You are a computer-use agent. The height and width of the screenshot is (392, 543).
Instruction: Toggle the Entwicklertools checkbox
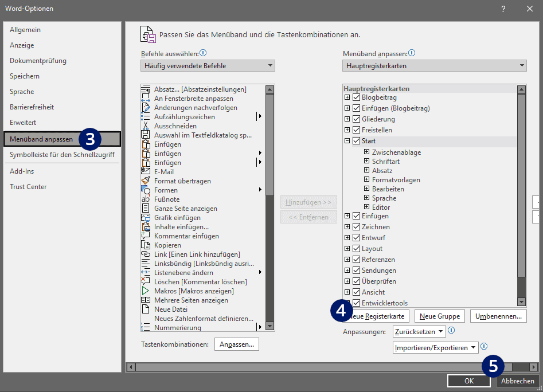pyautogui.click(x=356, y=303)
